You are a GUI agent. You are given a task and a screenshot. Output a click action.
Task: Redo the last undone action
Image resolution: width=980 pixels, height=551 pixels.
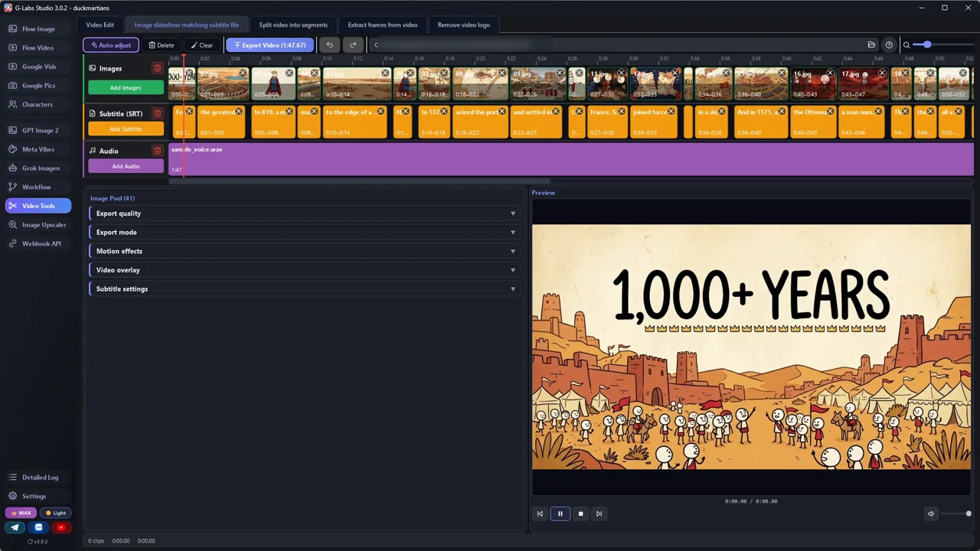[353, 45]
